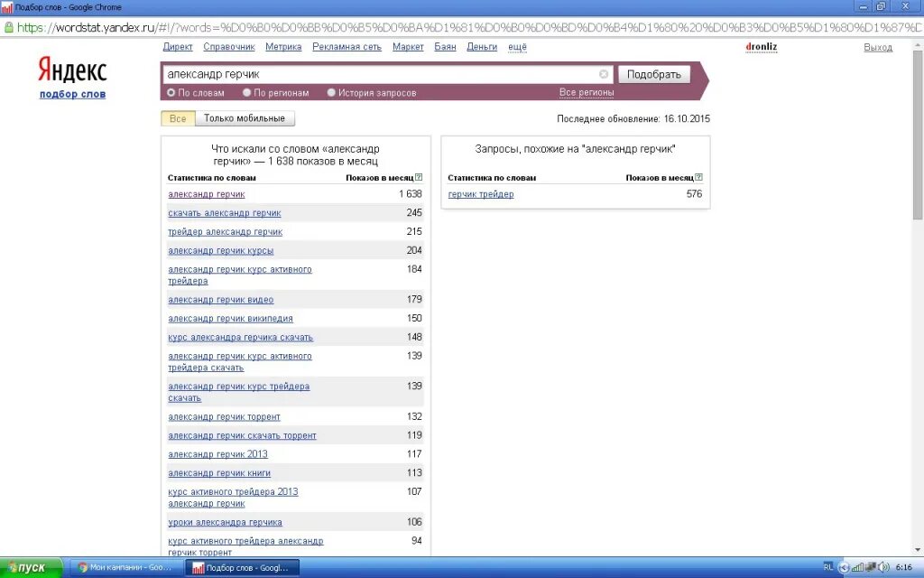Screen dimensions: 924x578
Task: Select 'История запросов' radio button
Action: click(x=331, y=93)
